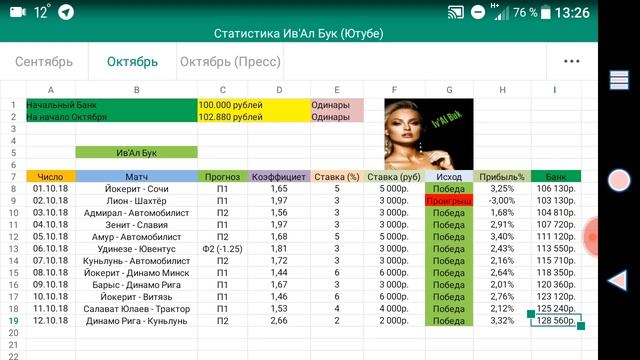Select column I header

[556, 90]
